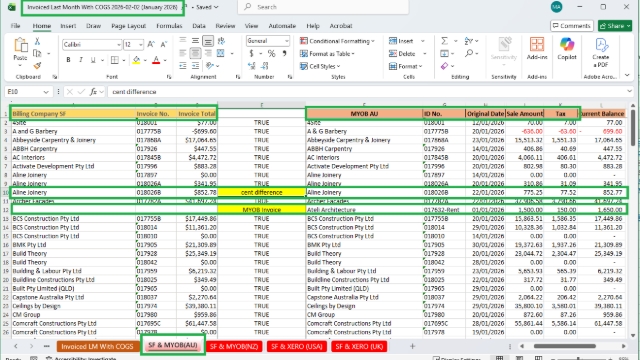
Task: Click in the Search box
Action: 323,7
